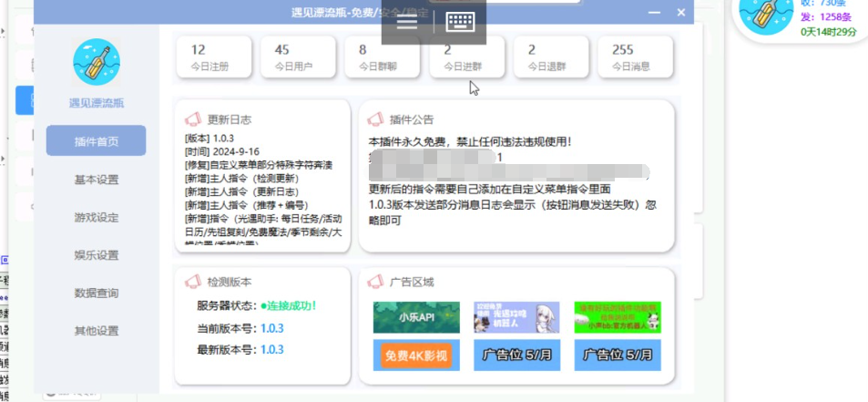Go to 游戏设定 in the sidebar

coord(97,217)
